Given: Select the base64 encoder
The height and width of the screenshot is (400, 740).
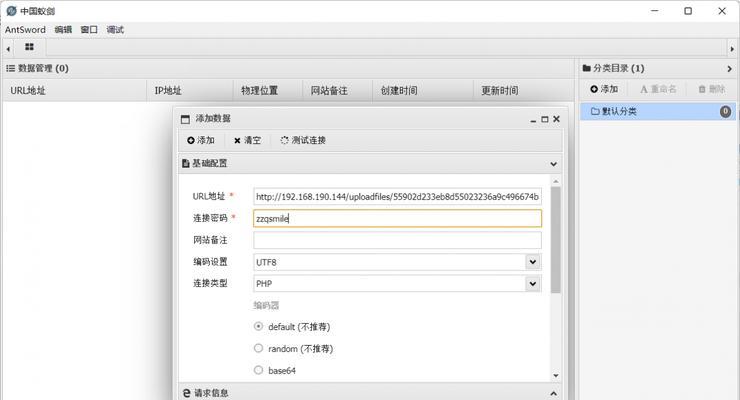Looking at the screenshot, I should 258,370.
